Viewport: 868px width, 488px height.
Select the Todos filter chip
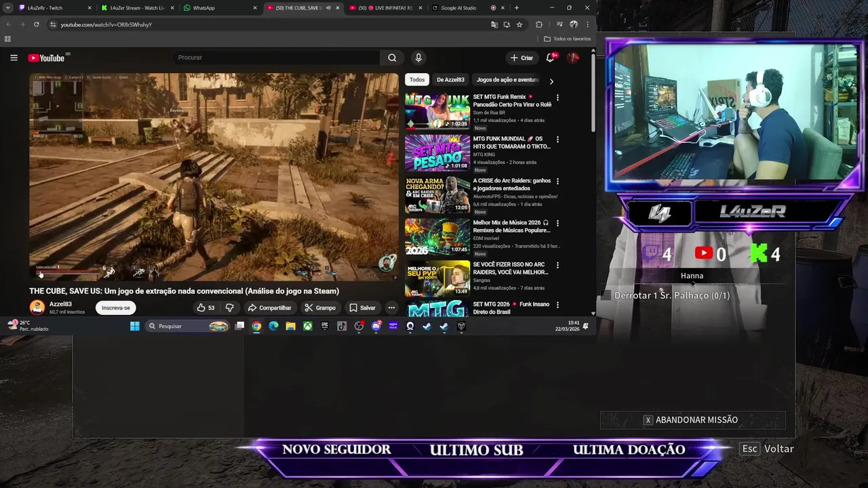tap(417, 80)
